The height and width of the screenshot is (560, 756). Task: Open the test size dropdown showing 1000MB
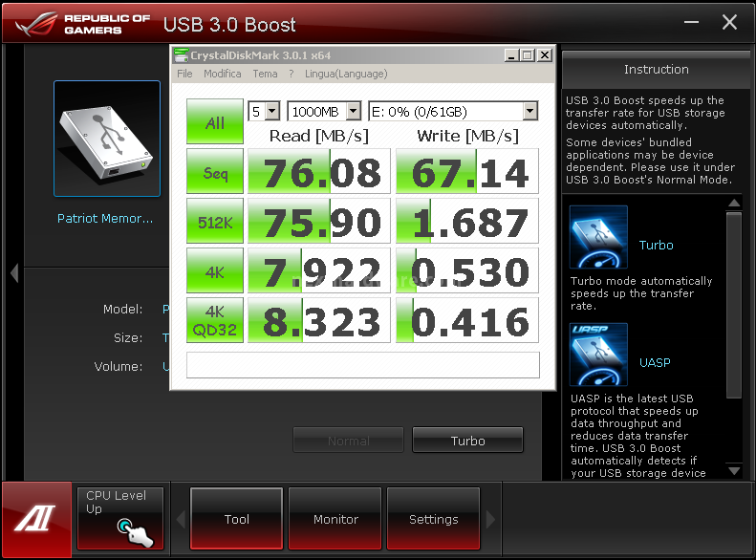point(324,111)
